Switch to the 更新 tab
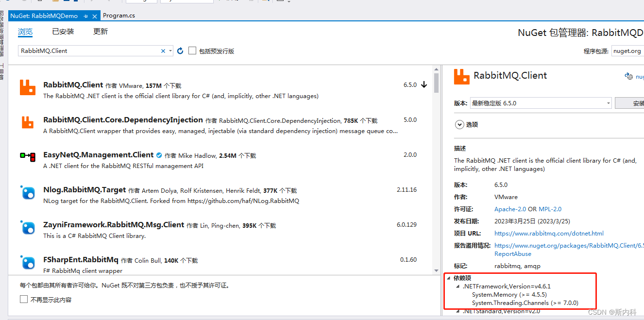The width and height of the screenshot is (644, 320). click(101, 32)
